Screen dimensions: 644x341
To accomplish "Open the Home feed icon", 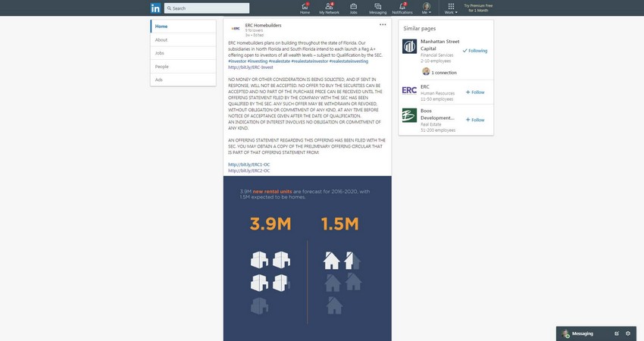I will click(x=305, y=8).
